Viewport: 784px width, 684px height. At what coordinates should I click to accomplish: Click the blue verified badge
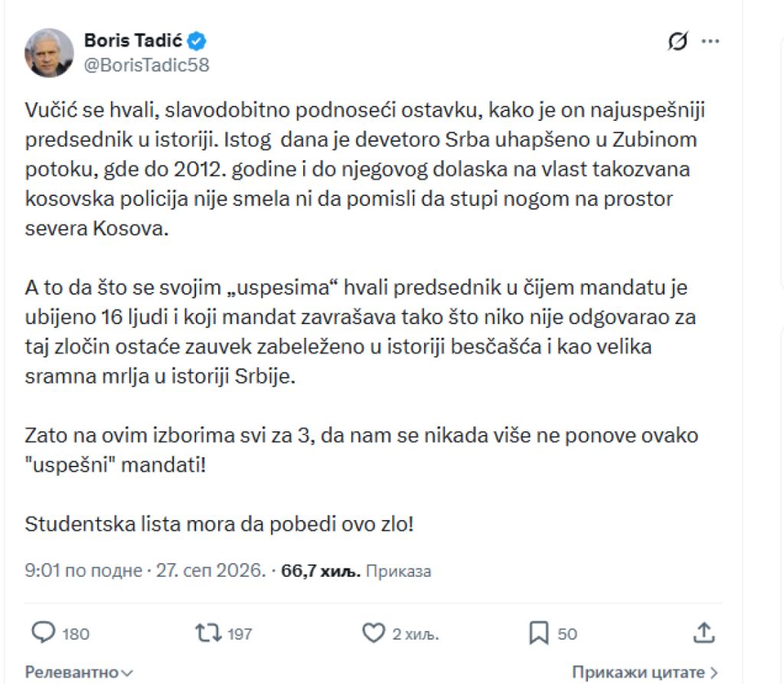point(197,41)
